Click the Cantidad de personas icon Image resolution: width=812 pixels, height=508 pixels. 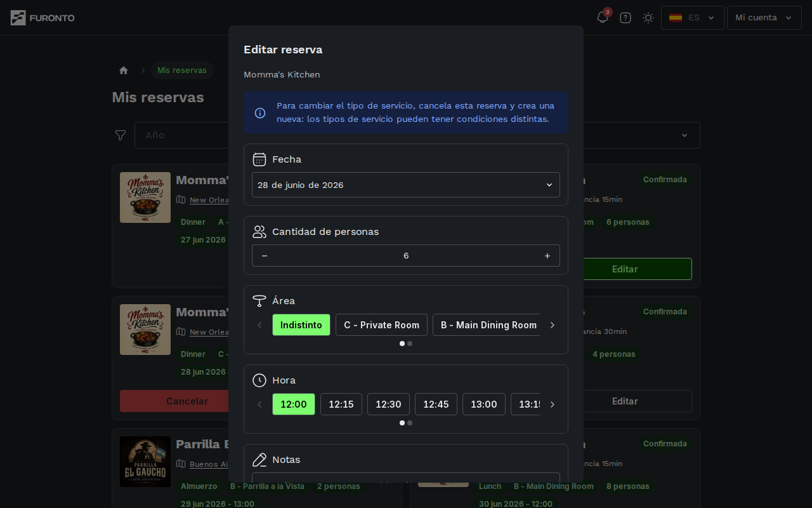coord(259,232)
